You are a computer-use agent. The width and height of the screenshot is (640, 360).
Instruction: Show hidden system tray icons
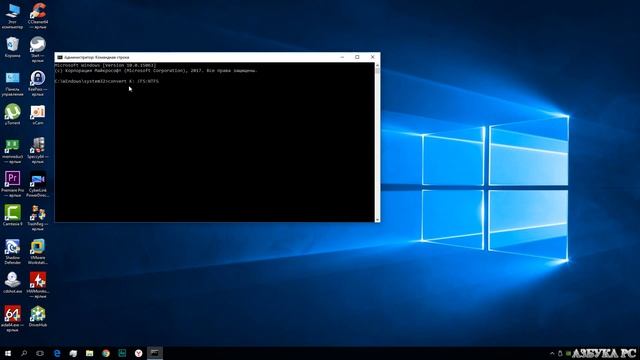[x=552, y=353]
